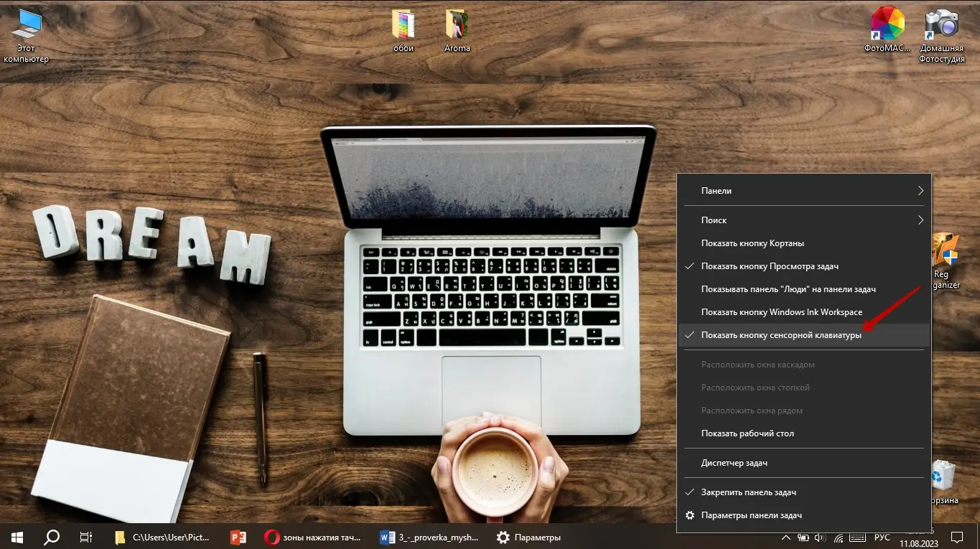This screenshot has height=549, width=980.
Task: Select the Reg Organizer desktop shortcut
Action: (x=946, y=261)
